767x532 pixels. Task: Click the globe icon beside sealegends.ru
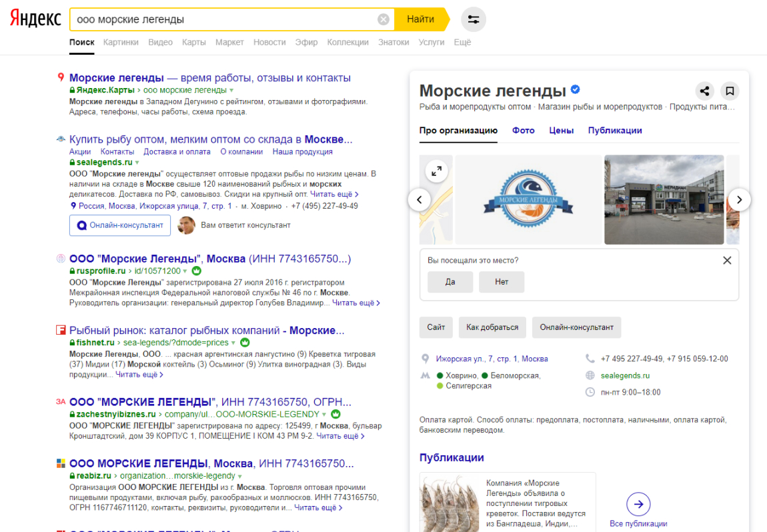[x=590, y=375]
